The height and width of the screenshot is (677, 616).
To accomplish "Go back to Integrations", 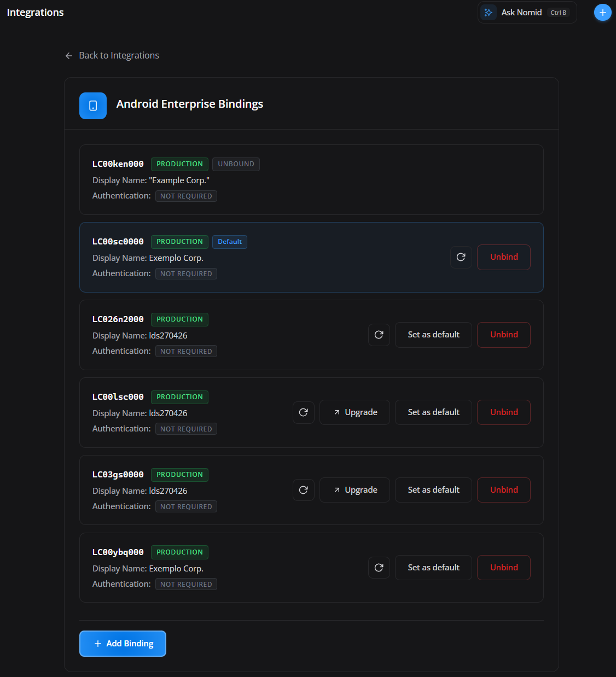I will (112, 55).
